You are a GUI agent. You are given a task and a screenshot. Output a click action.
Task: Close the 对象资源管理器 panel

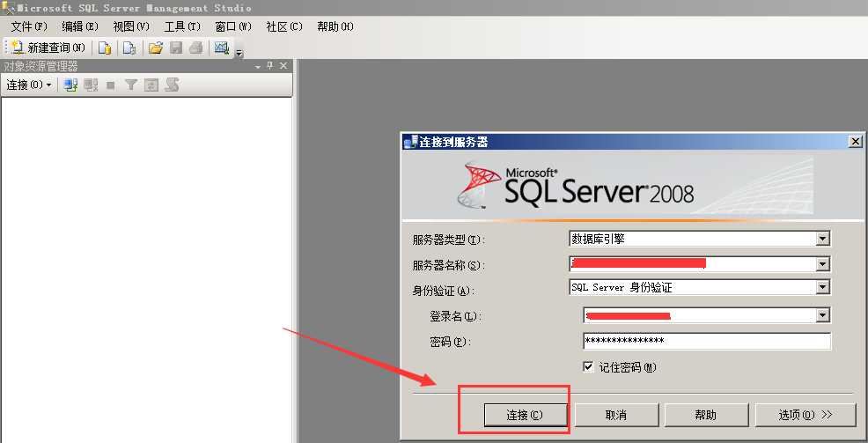283,66
